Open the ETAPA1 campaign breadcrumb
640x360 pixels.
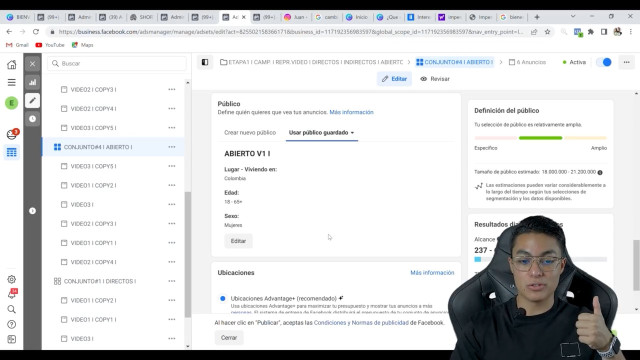click(311, 62)
